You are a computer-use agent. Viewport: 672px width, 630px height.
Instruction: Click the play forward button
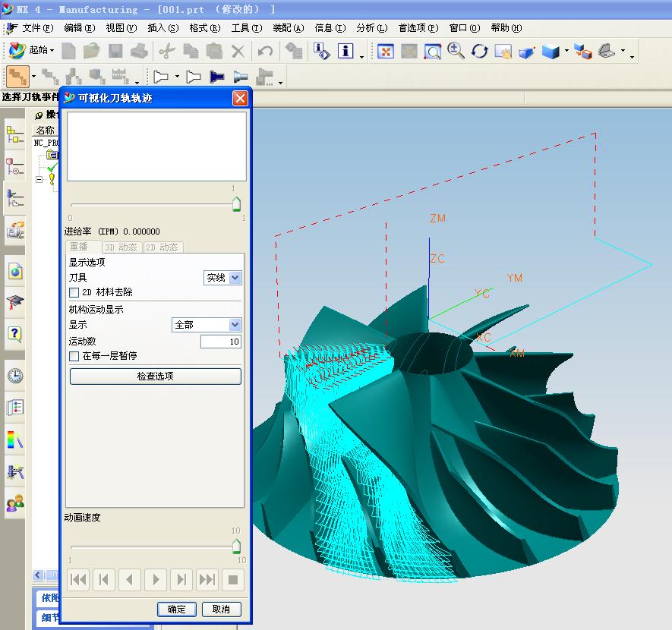coord(156,580)
